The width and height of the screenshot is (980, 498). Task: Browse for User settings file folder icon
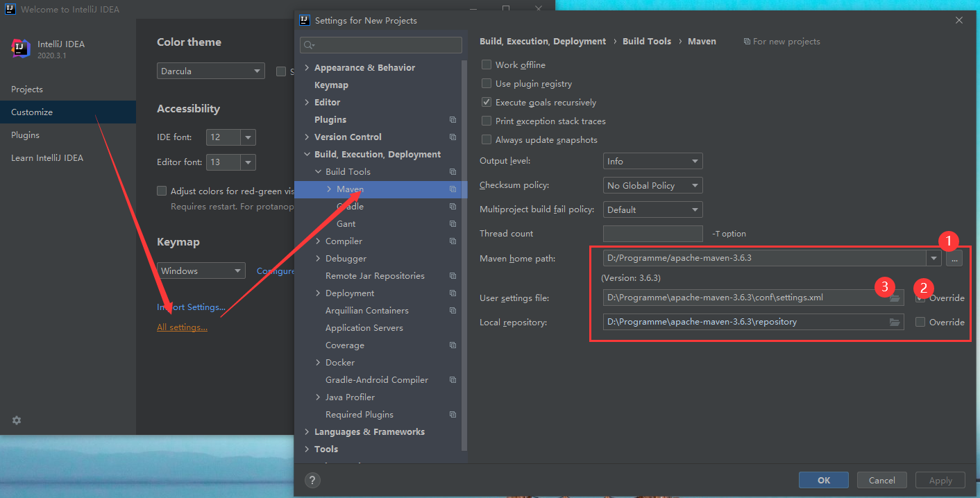click(x=895, y=298)
